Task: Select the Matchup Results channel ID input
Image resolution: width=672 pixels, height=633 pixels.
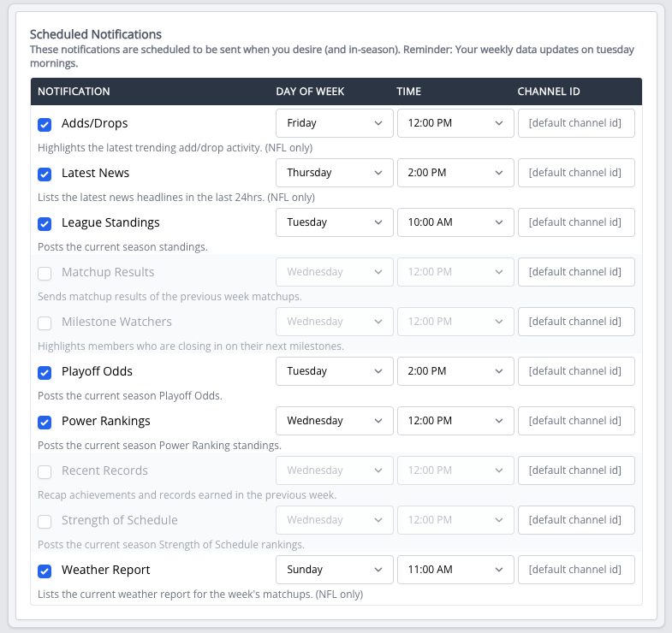Action: tap(576, 272)
